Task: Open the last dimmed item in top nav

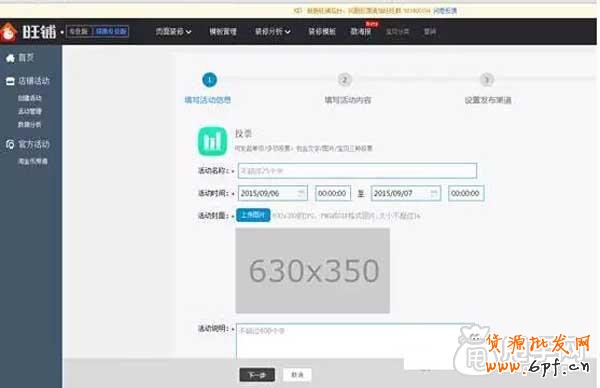Action: coord(430,32)
